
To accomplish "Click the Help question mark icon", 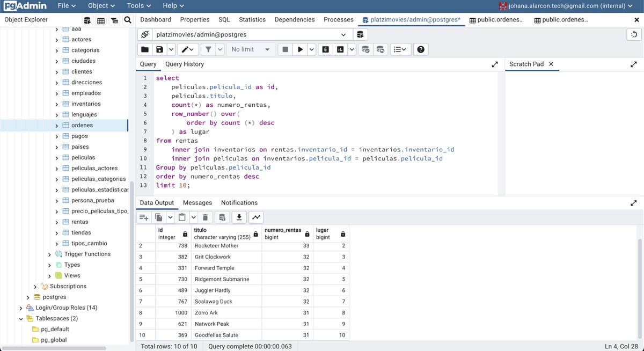I will (421, 49).
